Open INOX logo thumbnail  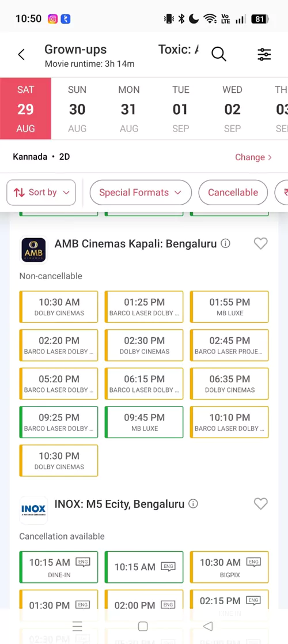click(x=33, y=510)
